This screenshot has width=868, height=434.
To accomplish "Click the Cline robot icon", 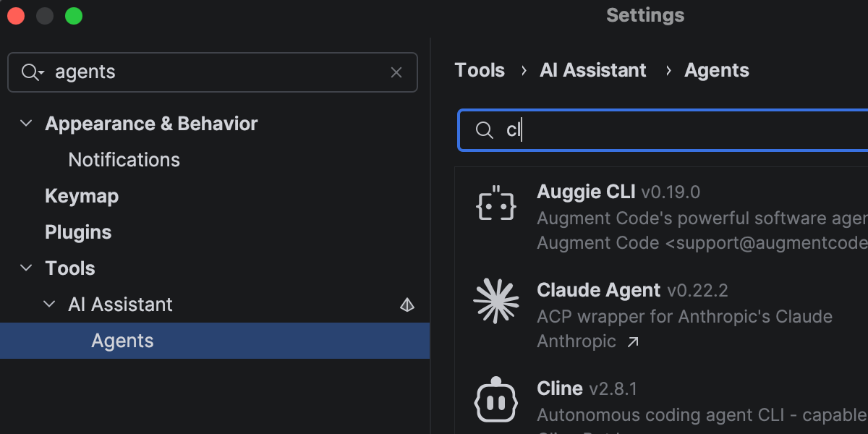I will 495,400.
